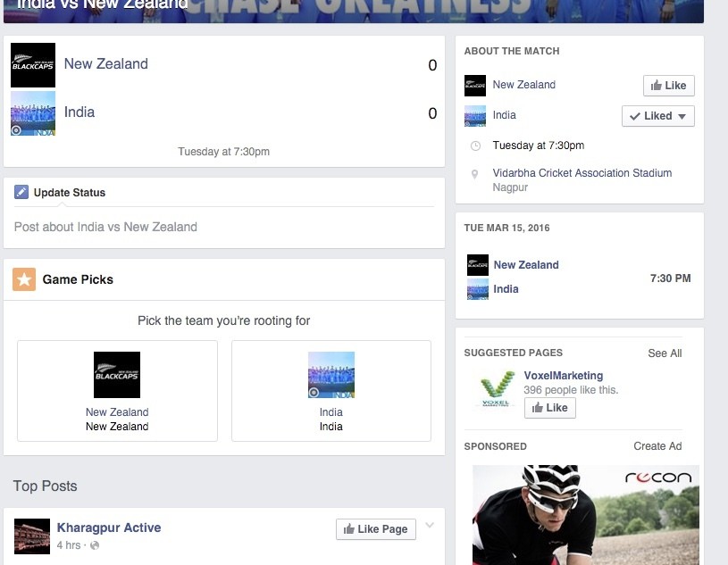Open Kharagpur Active page link
The image size is (728, 565).
(109, 528)
